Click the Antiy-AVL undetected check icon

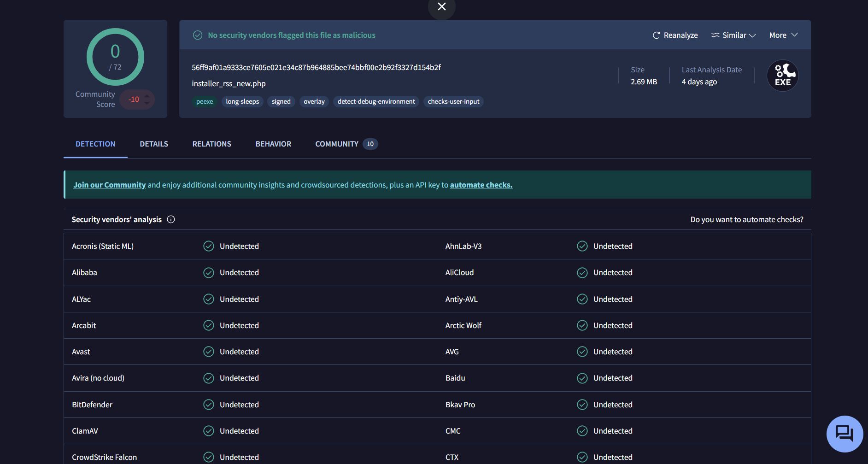click(582, 299)
